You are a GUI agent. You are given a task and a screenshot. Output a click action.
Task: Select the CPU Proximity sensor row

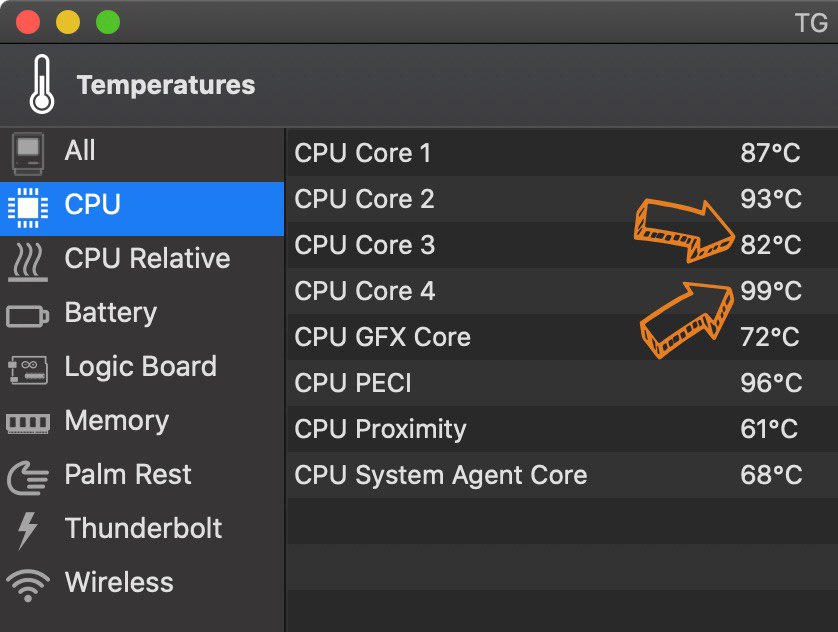(x=562, y=429)
